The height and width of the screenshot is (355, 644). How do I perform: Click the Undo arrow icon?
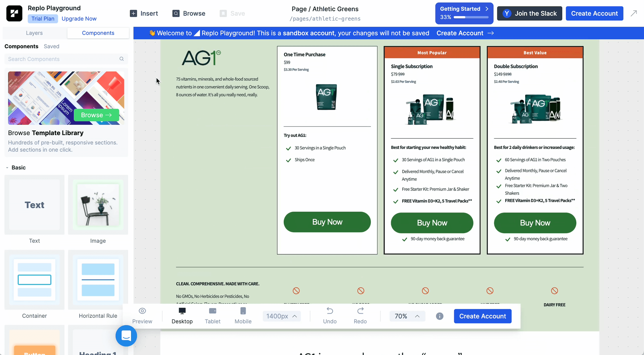click(330, 311)
